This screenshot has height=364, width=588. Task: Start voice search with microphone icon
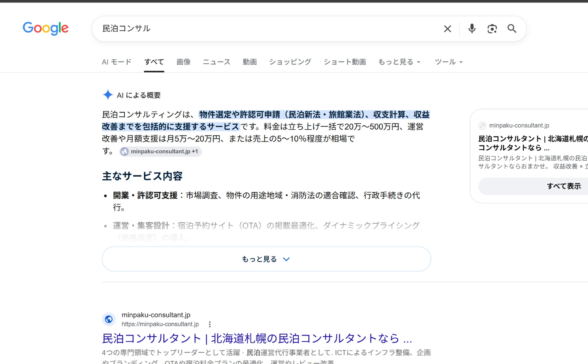tap(472, 29)
